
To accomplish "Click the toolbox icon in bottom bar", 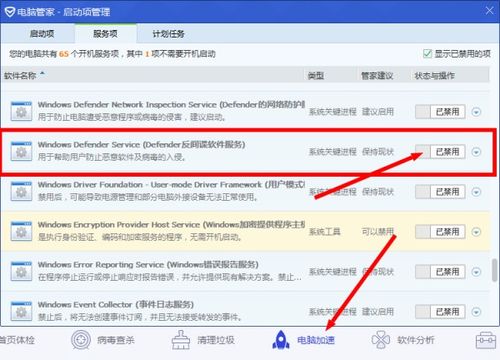I will point(486,340).
